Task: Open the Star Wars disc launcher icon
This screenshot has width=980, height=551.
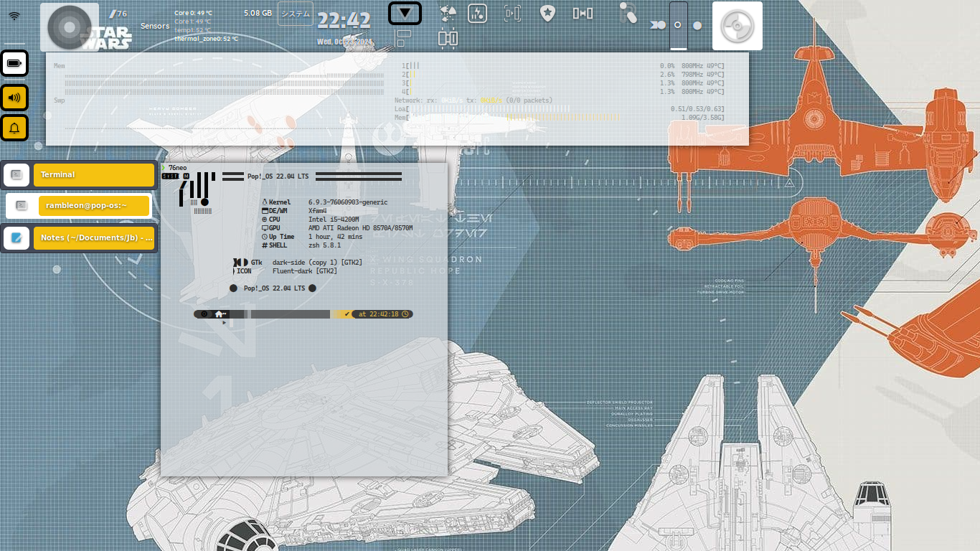Action: point(70,27)
